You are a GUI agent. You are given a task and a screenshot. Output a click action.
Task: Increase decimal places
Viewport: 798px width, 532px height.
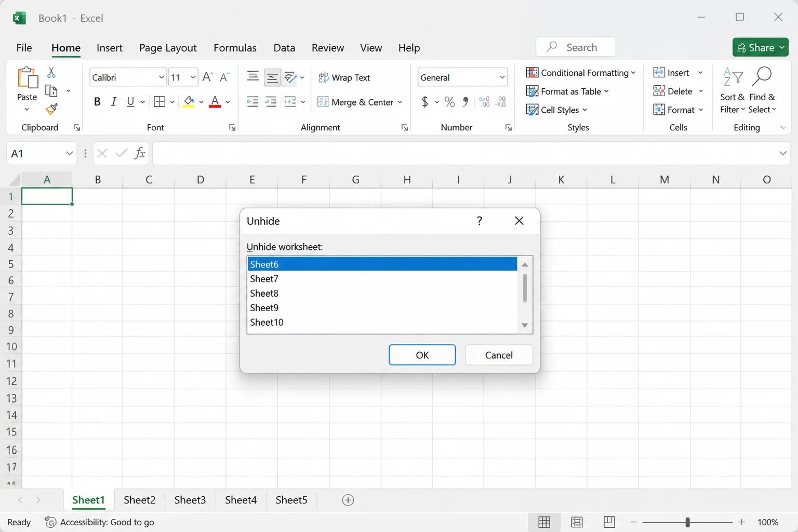(484, 102)
